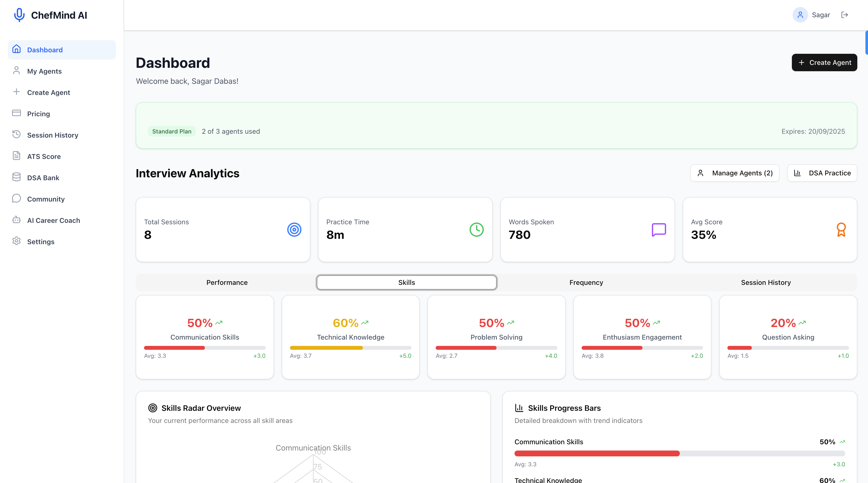Click the ATS Score document icon
Viewport: 868px width, 483px height.
coord(16,156)
